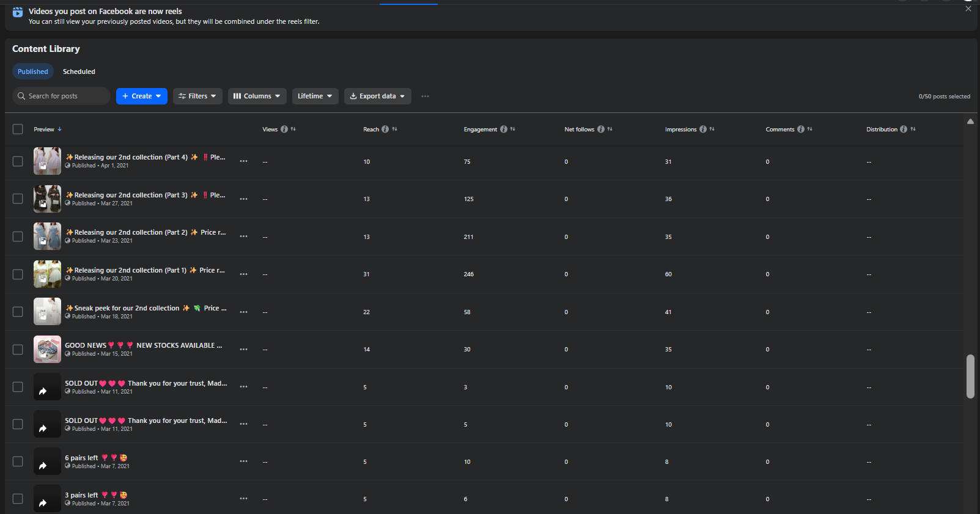The width and height of the screenshot is (980, 514).
Task: Click the Engagement info icon
Action: click(x=504, y=130)
